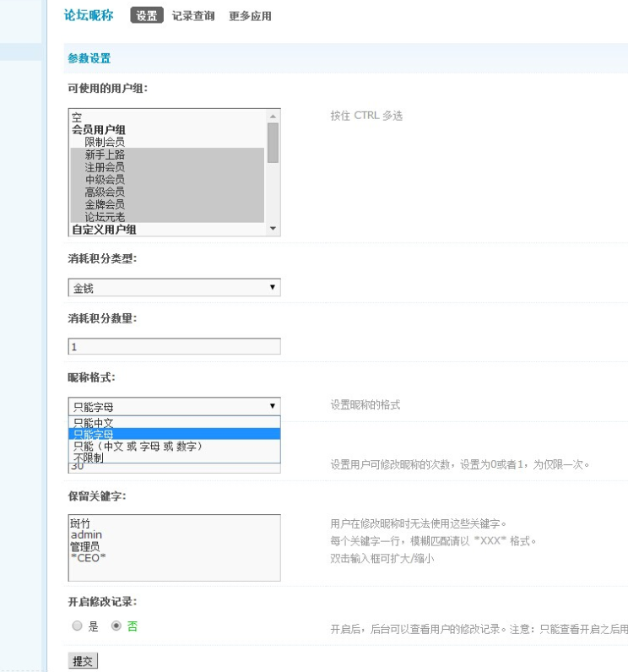Click the 保留关键字 textarea
The image size is (628, 672).
pyautogui.click(x=175, y=548)
